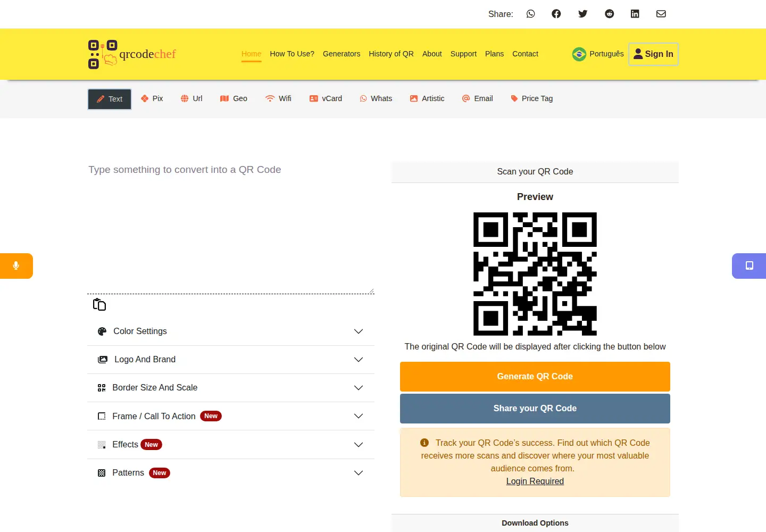Open the Support menu item

tap(463, 54)
